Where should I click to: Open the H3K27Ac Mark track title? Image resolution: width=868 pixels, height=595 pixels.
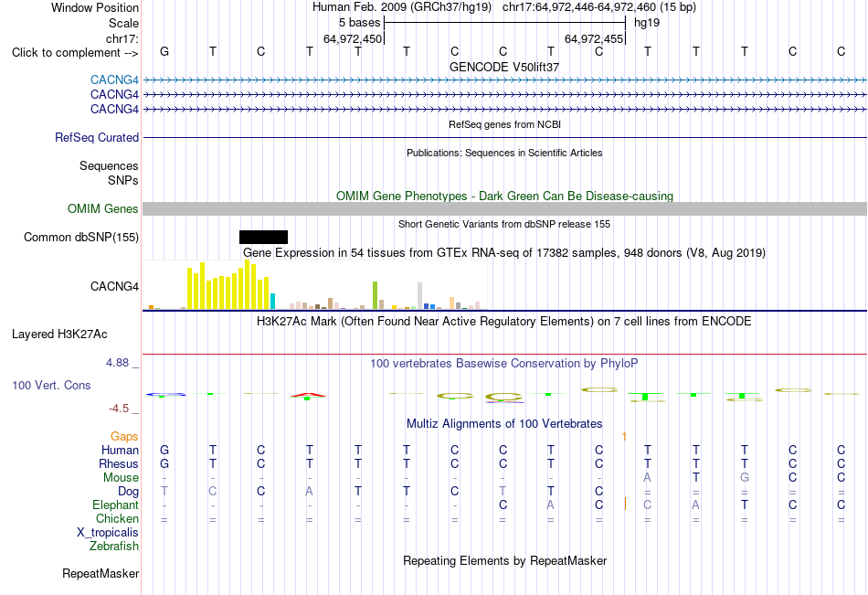(x=504, y=322)
